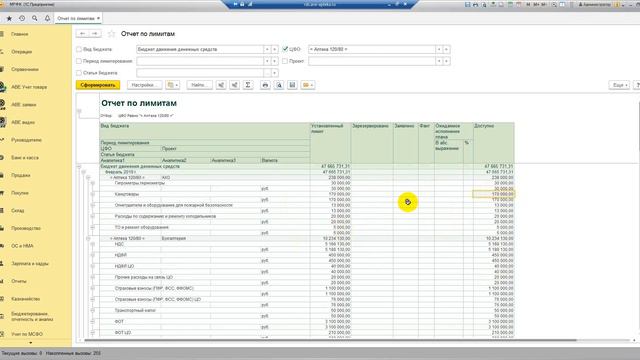
Task: Open the send-by-email dropdown in toolbar
Action: coord(307,85)
